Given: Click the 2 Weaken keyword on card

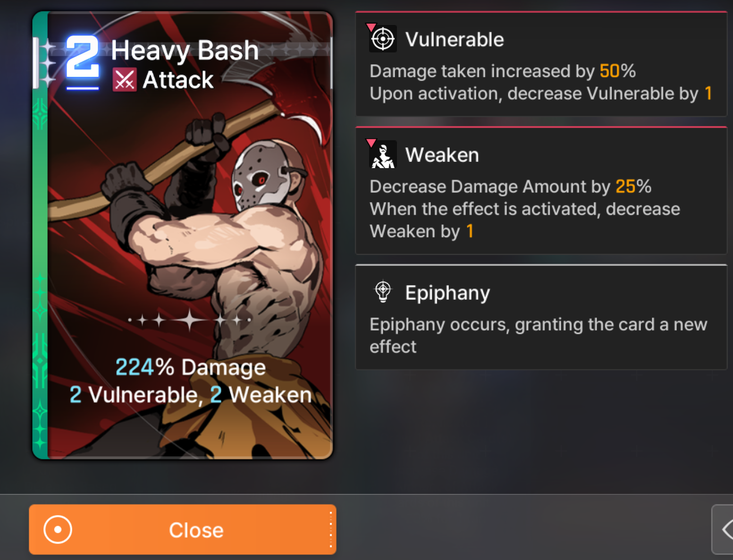Looking at the screenshot, I should coord(261,395).
